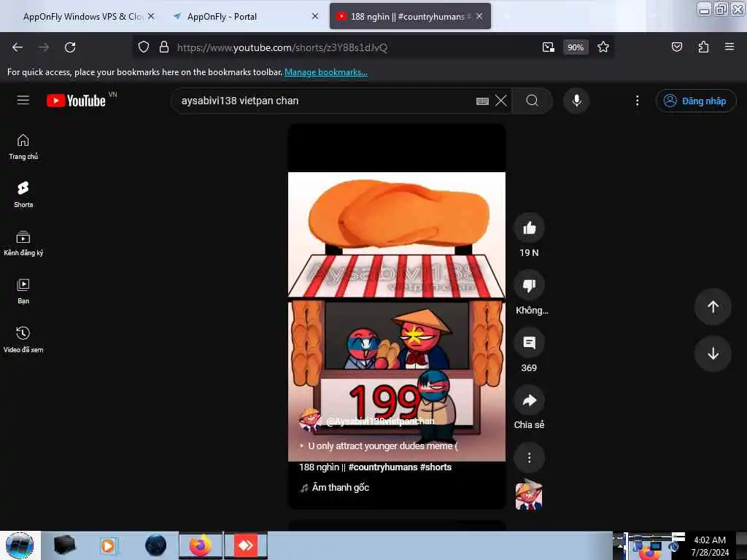
Task: Open the Extensions puzzle icon
Action: pos(703,47)
